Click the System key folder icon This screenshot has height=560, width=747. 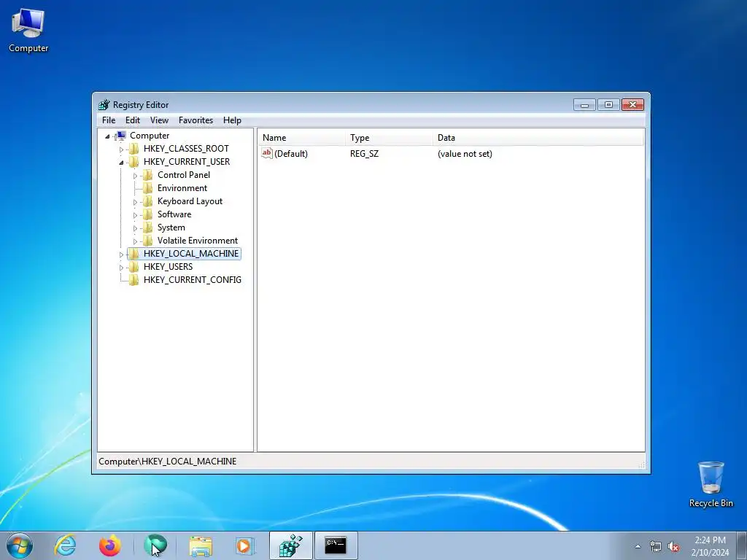147,227
